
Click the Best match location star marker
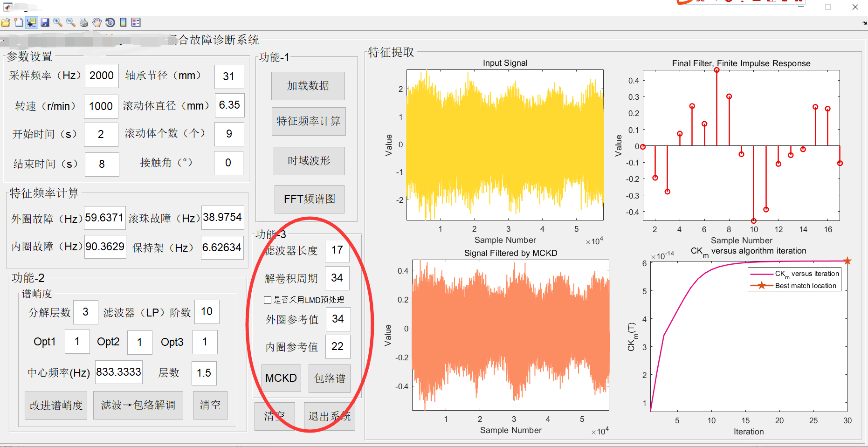(847, 261)
